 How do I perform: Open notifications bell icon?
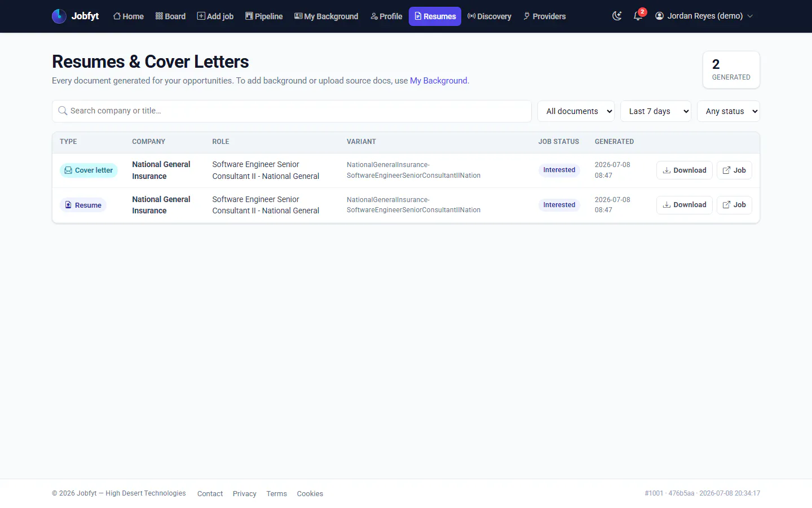click(x=638, y=16)
